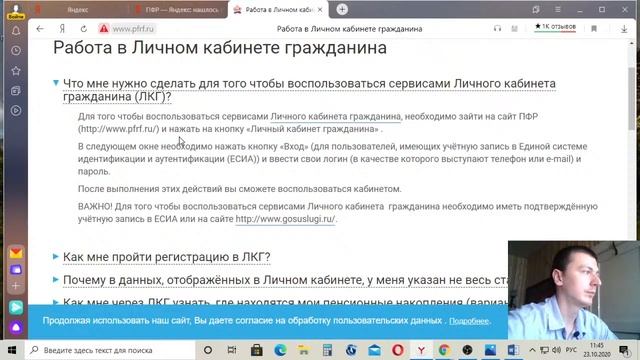
Task: Open a new tab with plus button
Action: 342,9
